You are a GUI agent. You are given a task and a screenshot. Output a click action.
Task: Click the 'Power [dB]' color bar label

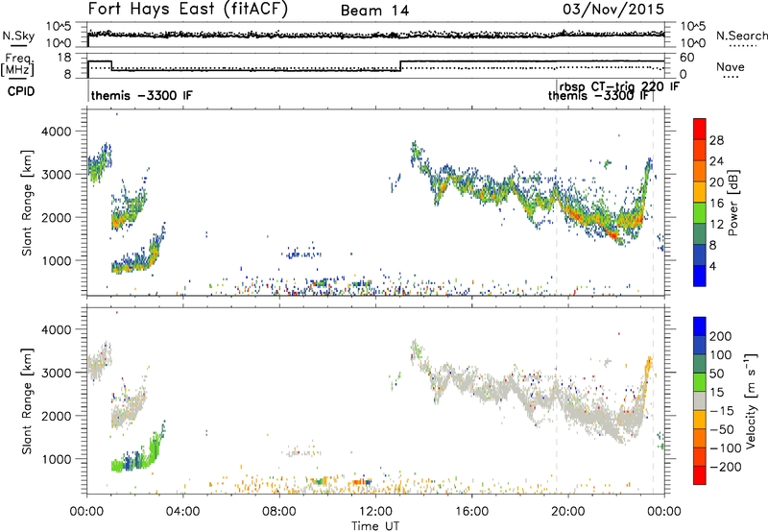click(x=732, y=203)
